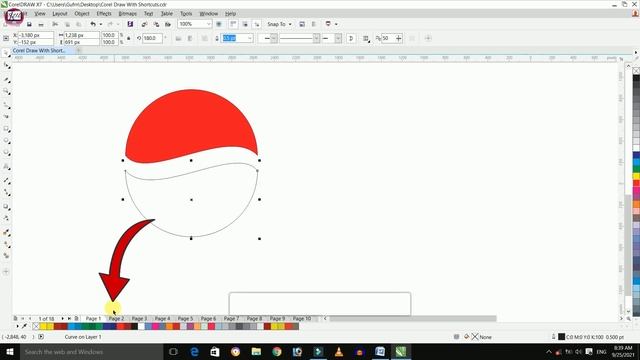The width and height of the screenshot is (640, 360).
Task: Click the Undo arrow icon
Action: [x=93, y=24]
